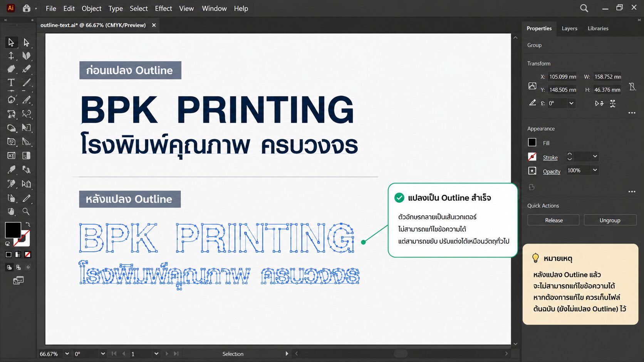
Task: Open the Effect menu
Action: pos(163,8)
